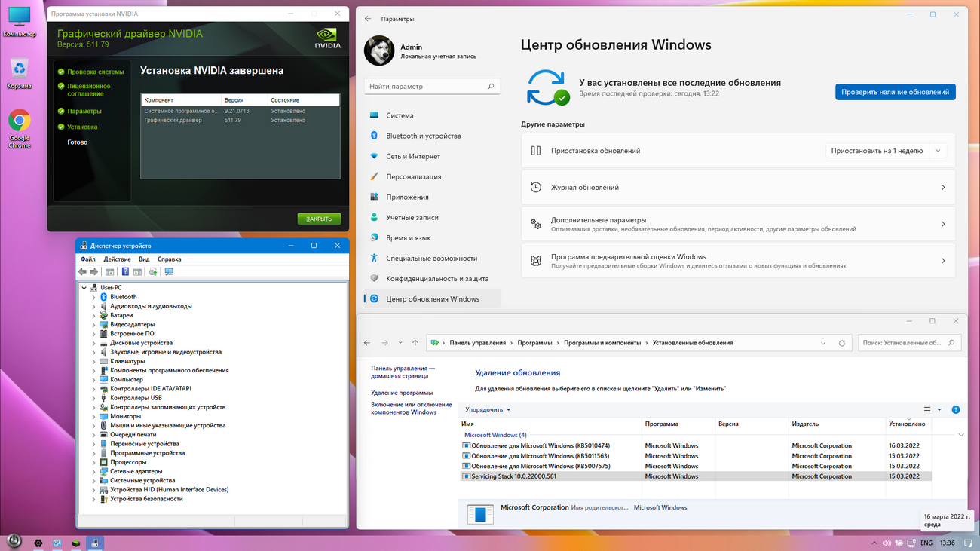Click back arrow in Device Manager toolbar
Image resolution: width=980 pixels, height=551 pixels.
tap(82, 272)
